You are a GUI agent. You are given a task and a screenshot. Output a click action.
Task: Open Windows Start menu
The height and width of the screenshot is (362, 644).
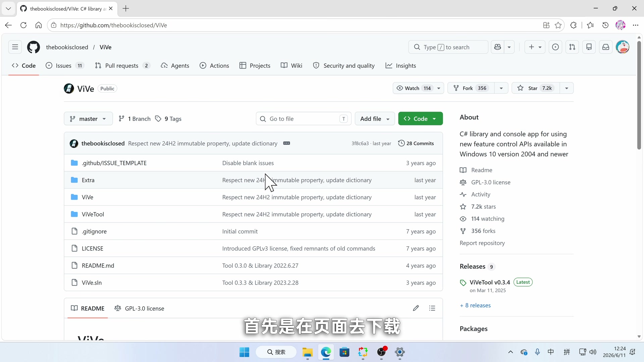[x=244, y=352]
